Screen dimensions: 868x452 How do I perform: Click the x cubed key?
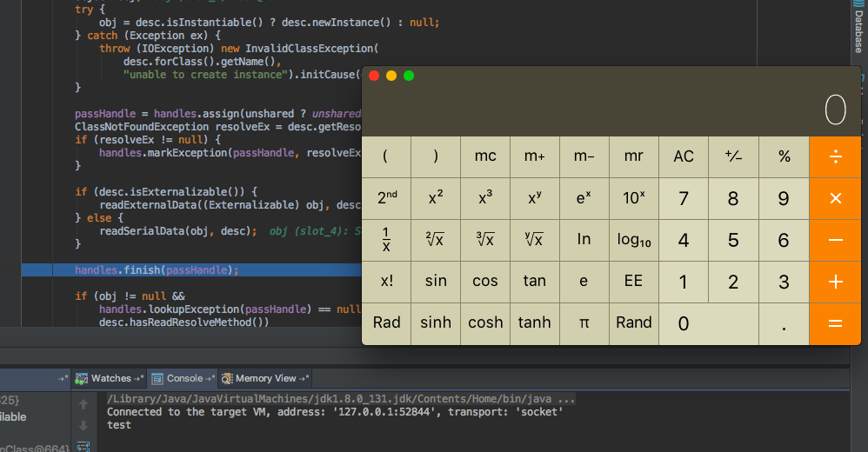[x=485, y=198]
